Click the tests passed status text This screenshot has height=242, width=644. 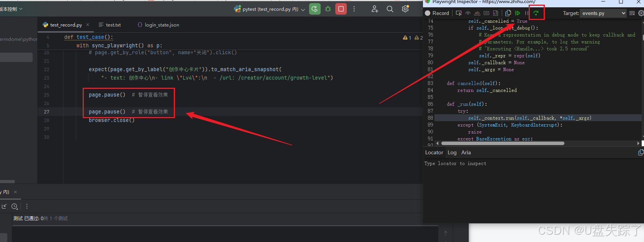pos(40,218)
